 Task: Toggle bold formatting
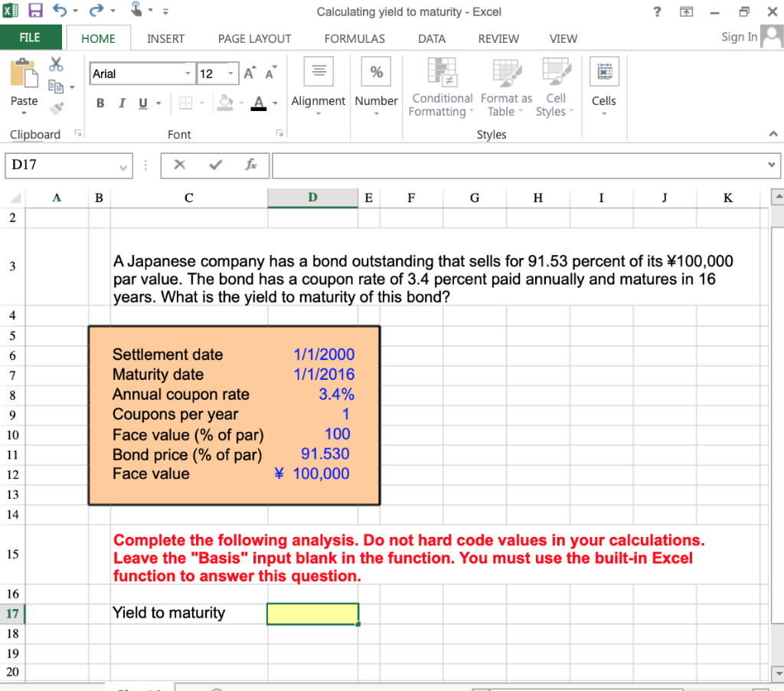point(100,102)
